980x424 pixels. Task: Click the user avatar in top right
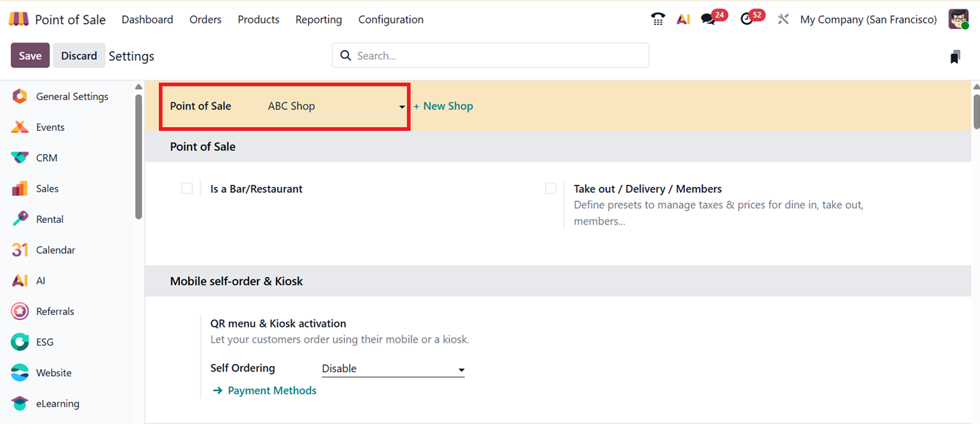pos(958,20)
